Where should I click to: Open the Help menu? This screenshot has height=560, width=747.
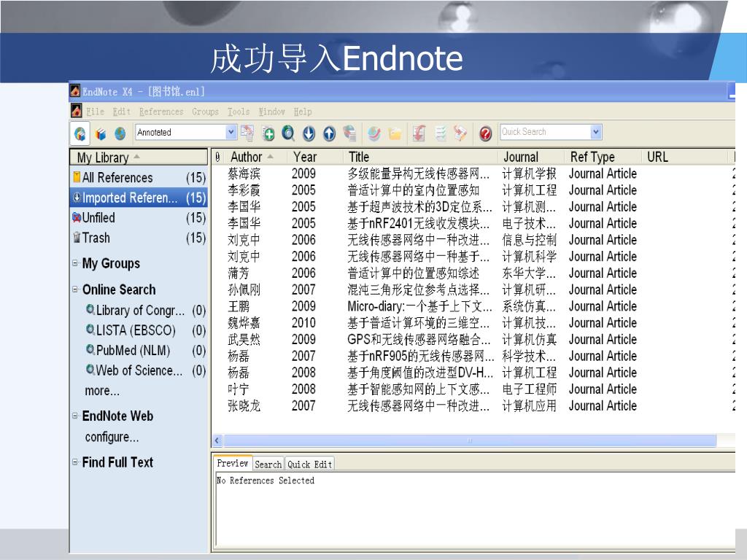(303, 112)
